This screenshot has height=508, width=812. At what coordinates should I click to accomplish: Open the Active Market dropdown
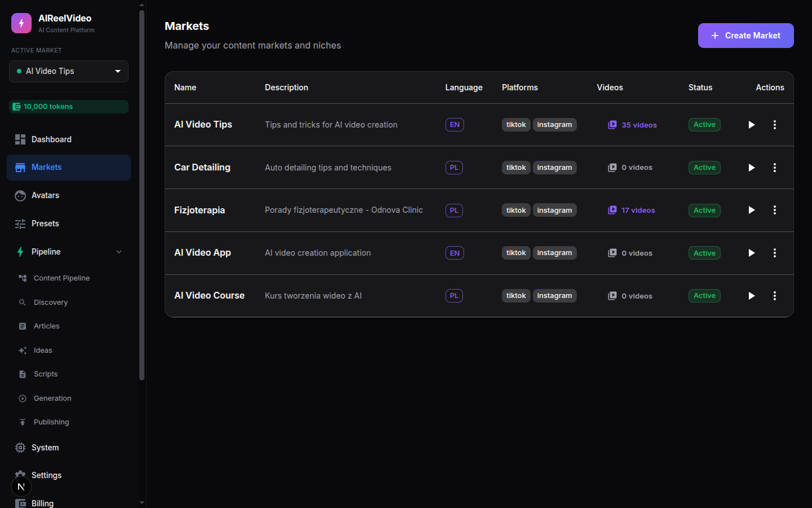[x=68, y=71]
